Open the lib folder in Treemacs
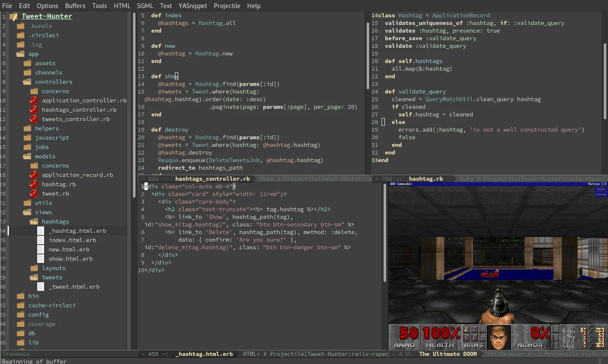 [33, 342]
